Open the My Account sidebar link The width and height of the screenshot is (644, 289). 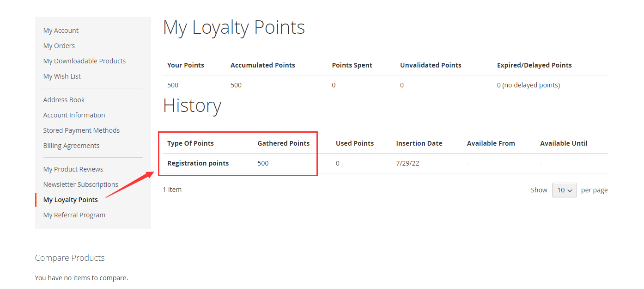pos(61,31)
